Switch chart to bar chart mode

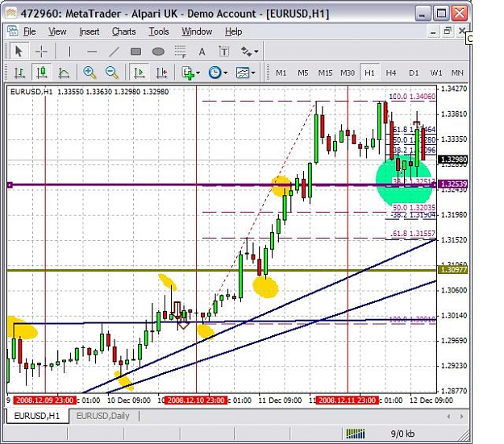click(19, 73)
